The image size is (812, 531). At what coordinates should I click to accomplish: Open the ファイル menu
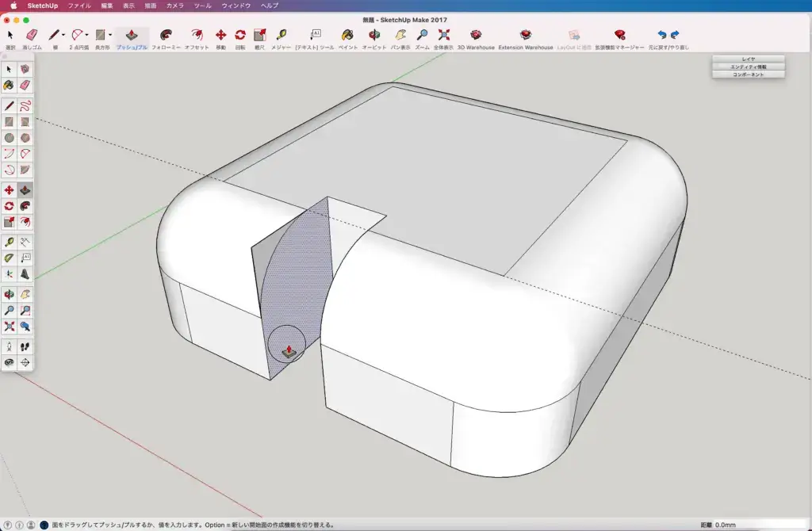[79, 6]
